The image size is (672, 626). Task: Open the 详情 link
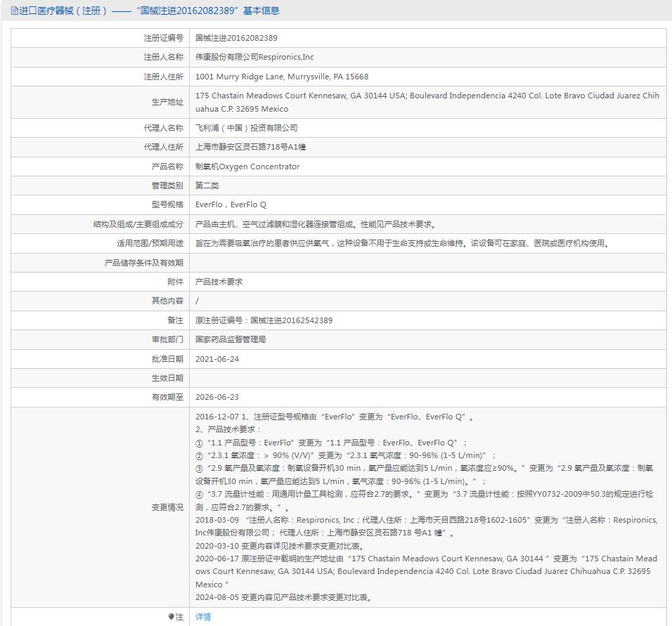[x=203, y=617]
